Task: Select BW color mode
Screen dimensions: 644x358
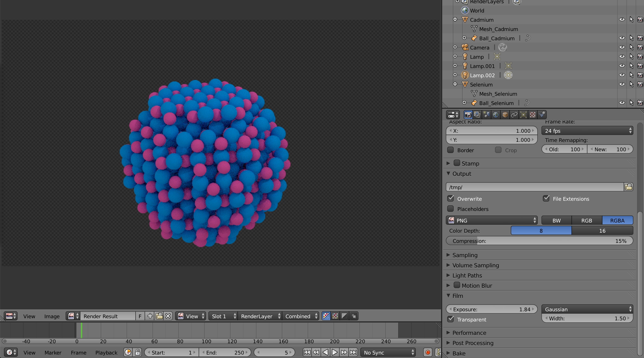Action: pos(556,220)
